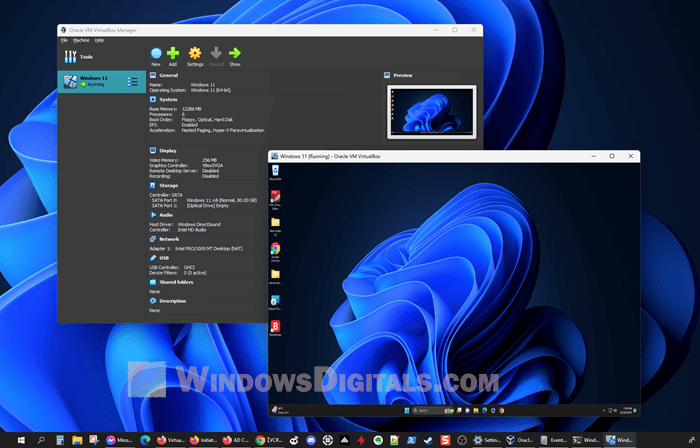Click the Windows 11.vdi storage entry

[221, 200]
